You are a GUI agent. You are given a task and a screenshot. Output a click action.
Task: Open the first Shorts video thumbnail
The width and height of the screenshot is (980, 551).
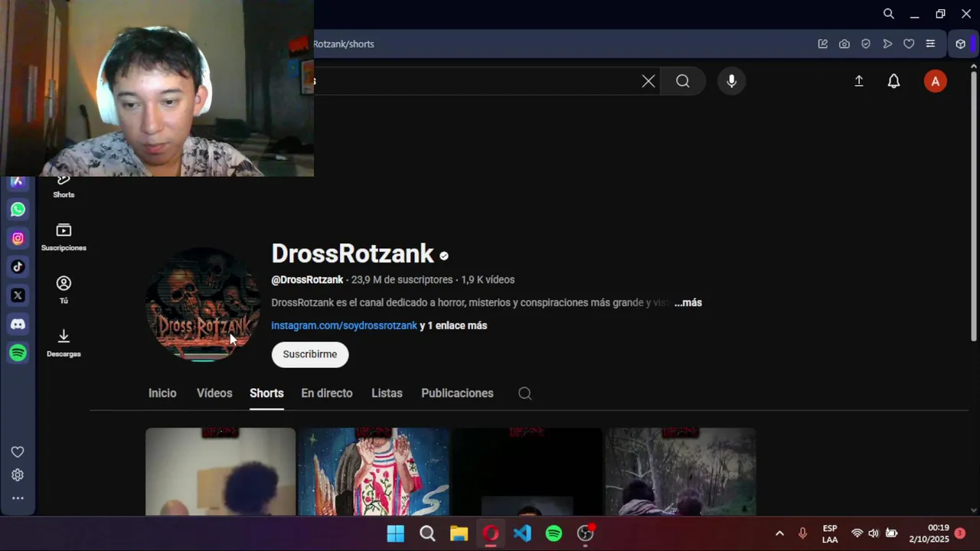click(220, 471)
